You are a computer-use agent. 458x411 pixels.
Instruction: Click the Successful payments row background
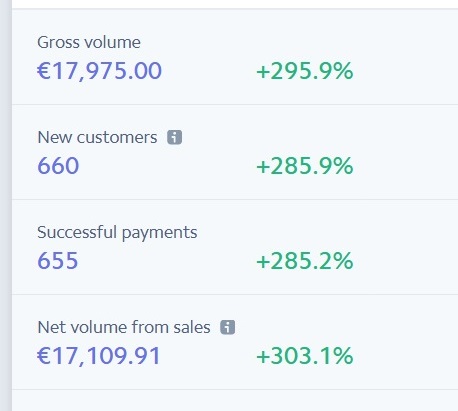tap(235, 247)
